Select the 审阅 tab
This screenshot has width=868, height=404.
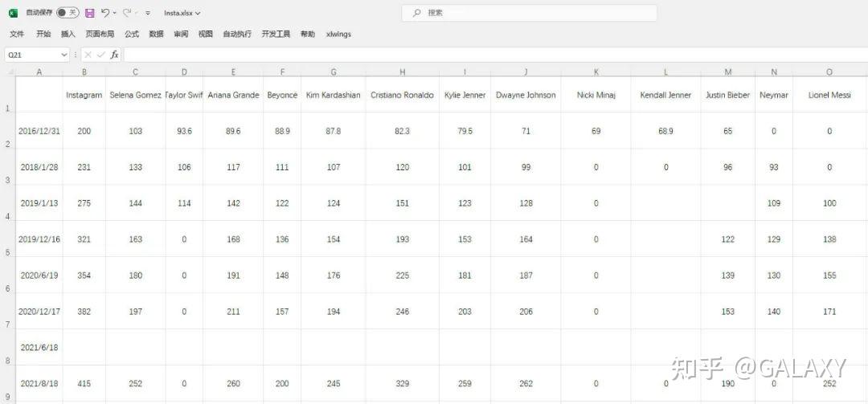[x=181, y=35]
